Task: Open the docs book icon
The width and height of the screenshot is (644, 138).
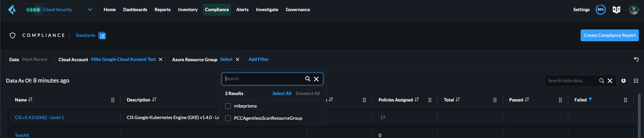Action: click(x=616, y=9)
